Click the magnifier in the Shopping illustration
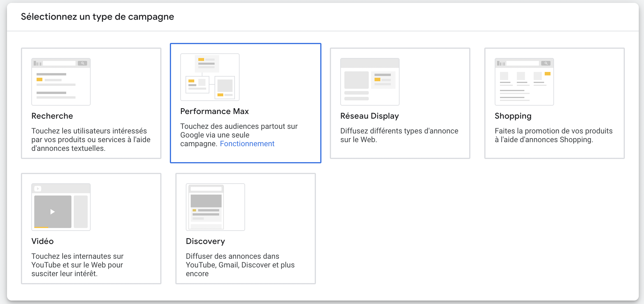 pos(546,63)
